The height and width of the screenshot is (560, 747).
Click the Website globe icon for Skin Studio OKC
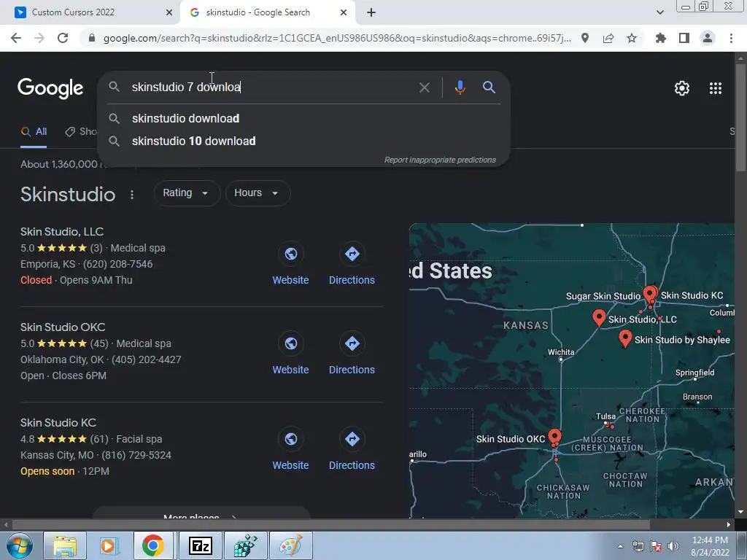290,343
